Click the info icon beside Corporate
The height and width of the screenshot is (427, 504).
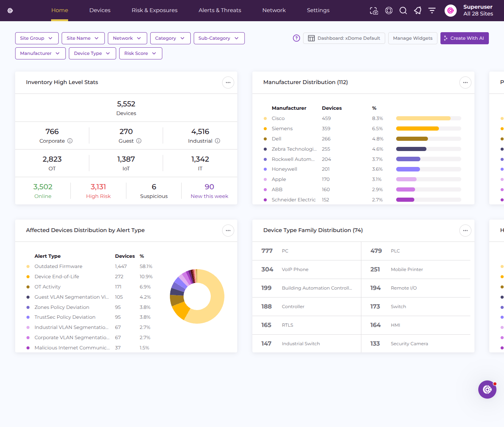(70, 141)
